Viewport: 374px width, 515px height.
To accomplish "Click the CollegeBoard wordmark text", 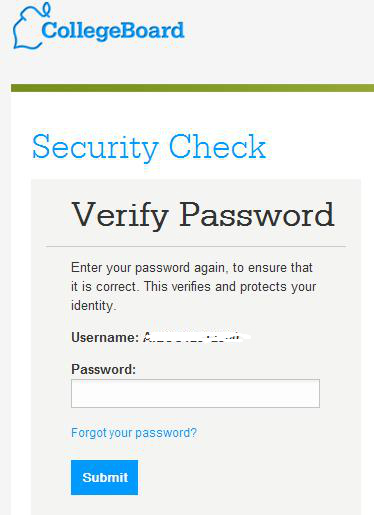I will [x=113, y=32].
